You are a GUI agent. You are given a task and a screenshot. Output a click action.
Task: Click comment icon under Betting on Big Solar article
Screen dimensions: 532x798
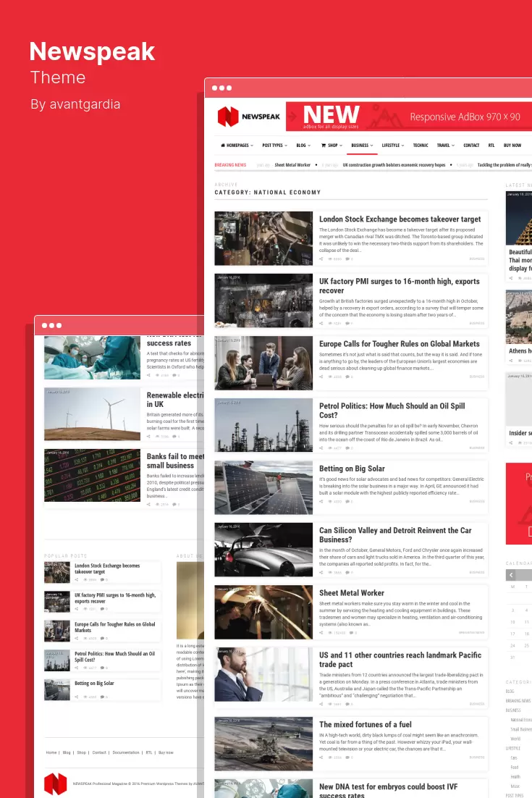click(347, 501)
